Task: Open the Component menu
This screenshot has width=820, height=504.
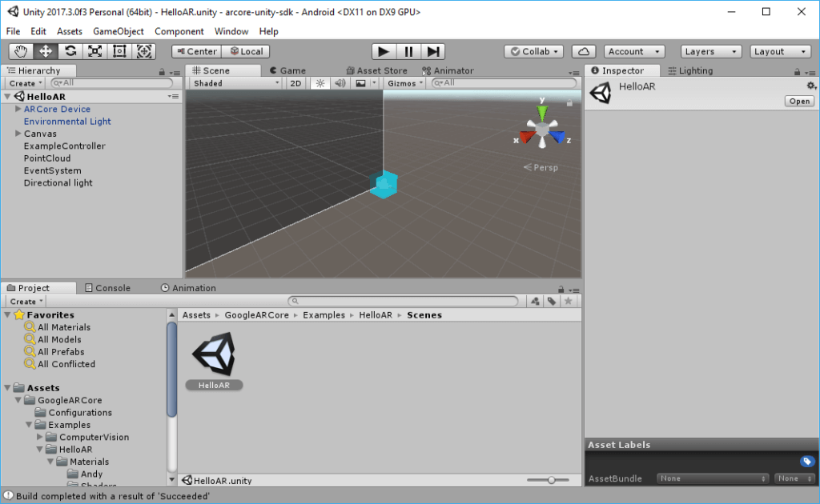Action: click(179, 31)
